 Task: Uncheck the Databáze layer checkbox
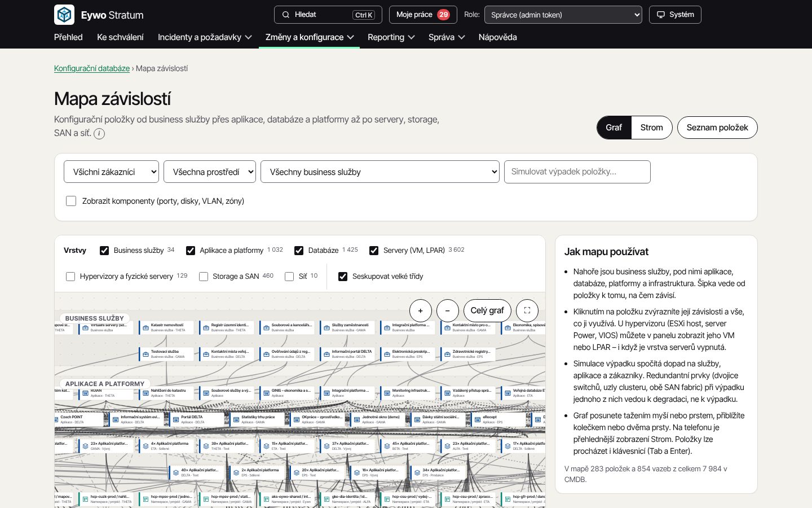tap(299, 251)
